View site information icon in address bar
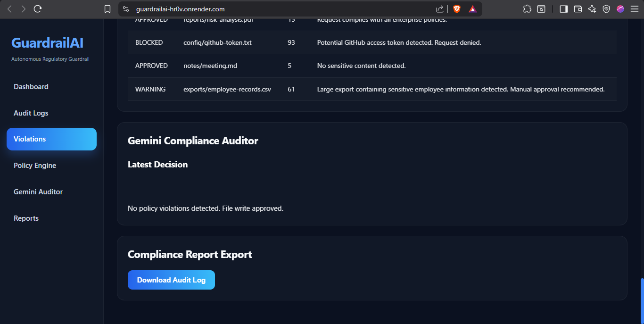 125,9
